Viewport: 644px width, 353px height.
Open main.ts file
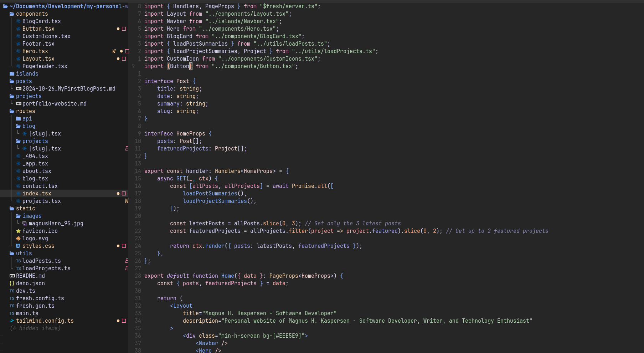click(27, 313)
